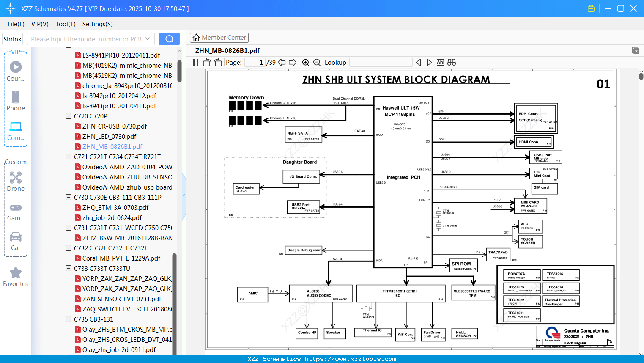
Task: Open ZHM_BSW_MB_20161128B-RAM file
Action: (x=127, y=238)
